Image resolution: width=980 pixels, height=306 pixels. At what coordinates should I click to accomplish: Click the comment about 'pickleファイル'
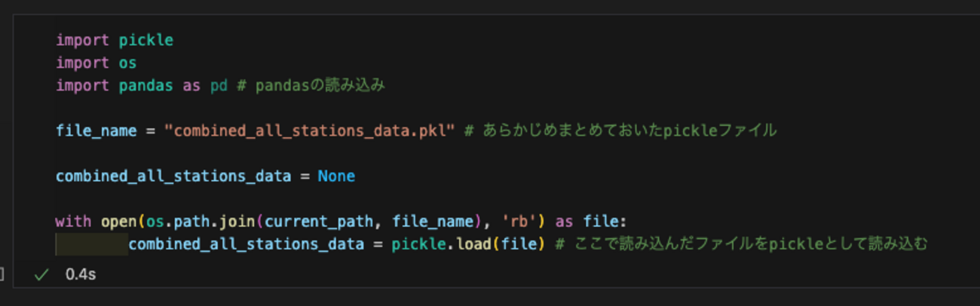620,131
